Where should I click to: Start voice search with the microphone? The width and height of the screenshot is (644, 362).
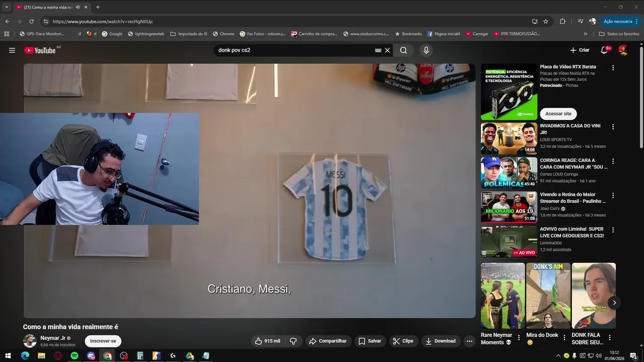click(426, 50)
